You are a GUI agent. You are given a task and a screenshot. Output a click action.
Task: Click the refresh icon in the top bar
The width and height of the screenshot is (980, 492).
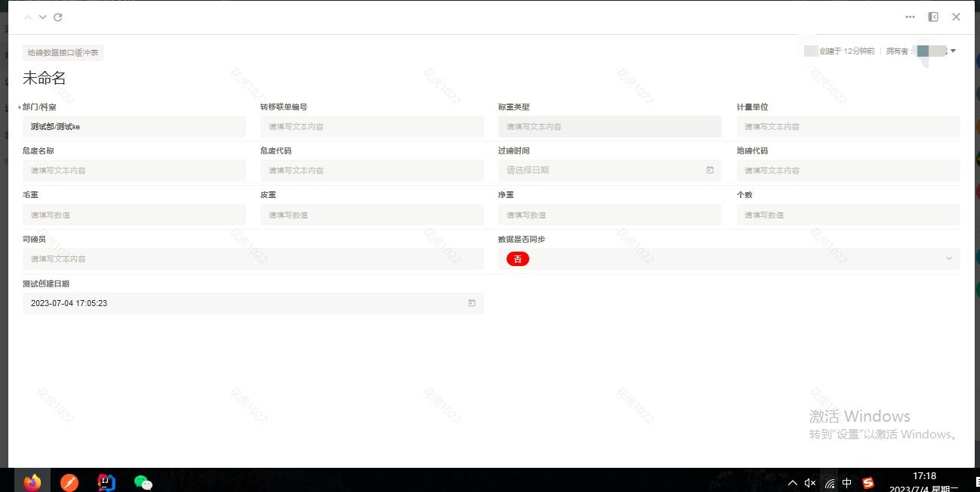point(57,17)
